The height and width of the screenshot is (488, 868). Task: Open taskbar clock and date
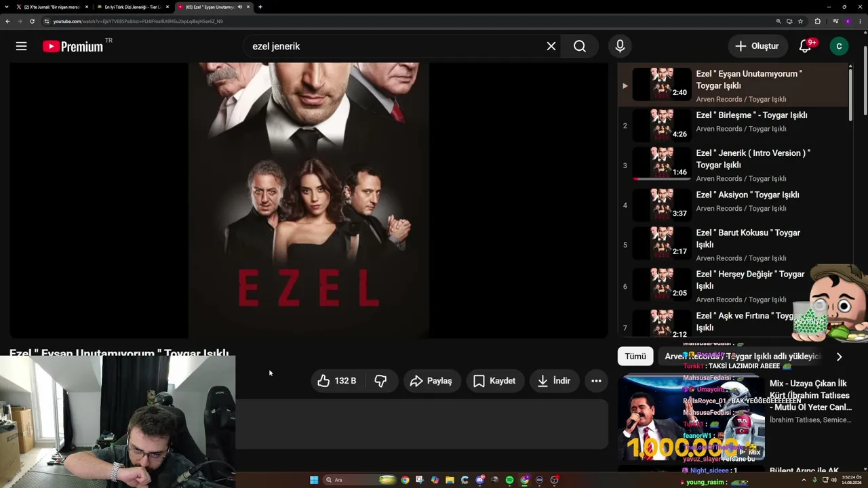(851, 480)
